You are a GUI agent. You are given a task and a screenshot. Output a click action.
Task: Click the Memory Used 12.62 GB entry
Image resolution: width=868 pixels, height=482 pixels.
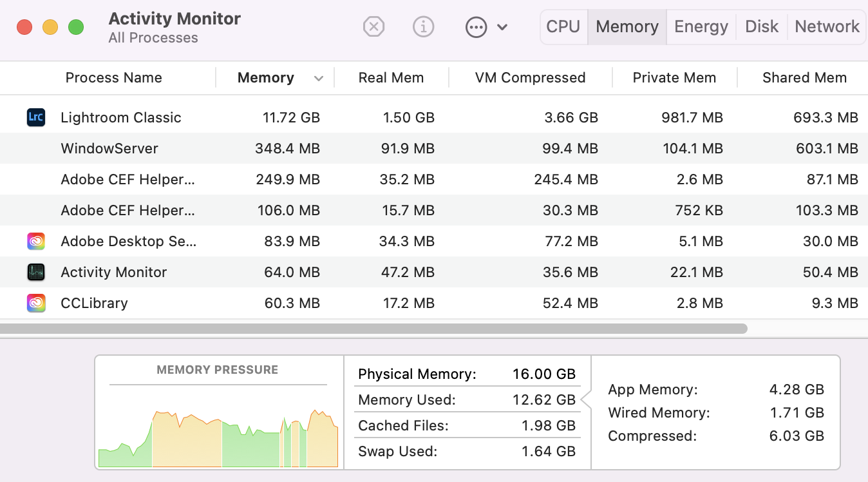(x=467, y=400)
